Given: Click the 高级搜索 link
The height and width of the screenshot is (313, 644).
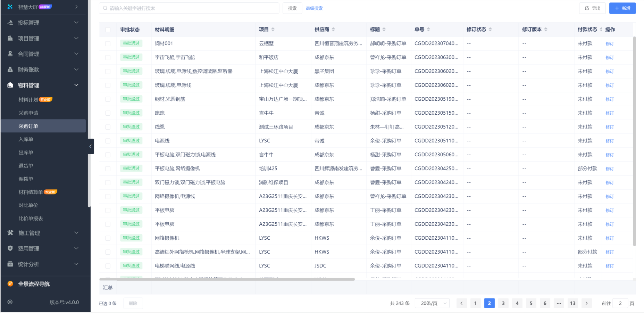Looking at the screenshot, I should click(314, 8).
